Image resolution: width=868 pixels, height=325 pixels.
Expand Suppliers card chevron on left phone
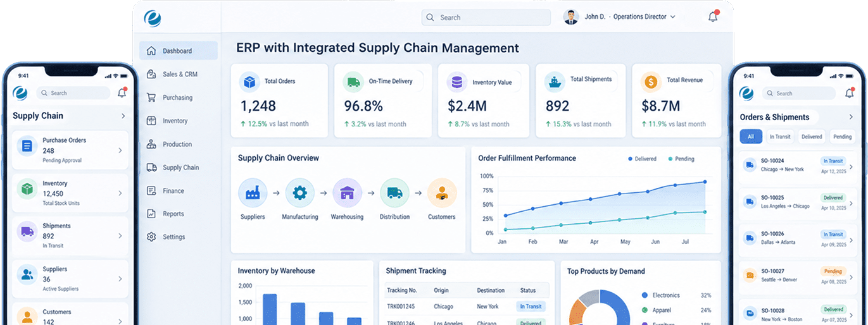click(120, 279)
